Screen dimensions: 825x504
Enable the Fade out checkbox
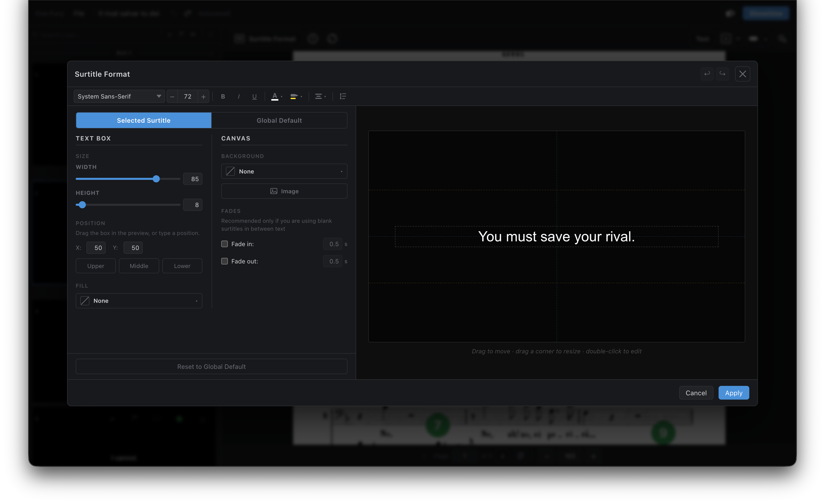[x=225, y=261]
